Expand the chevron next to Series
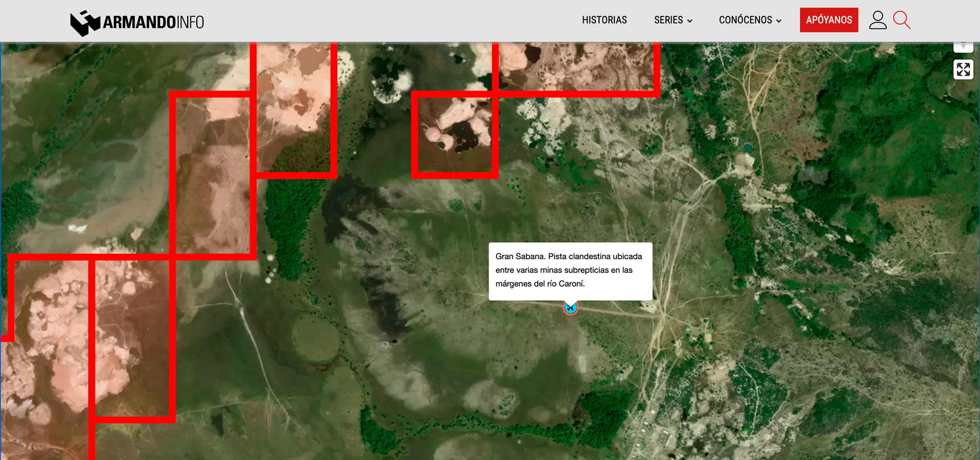The height and width of the screenshot is (460, 980). (690, 21)
